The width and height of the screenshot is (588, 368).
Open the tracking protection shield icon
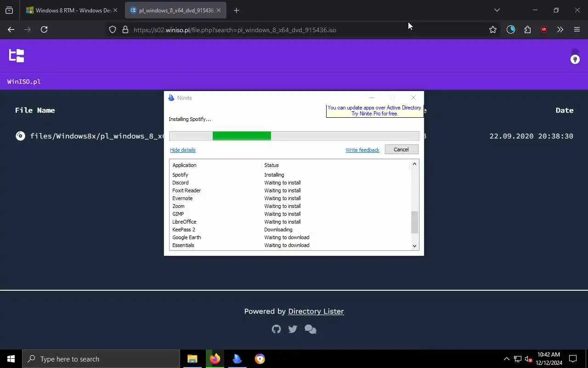(113, 29)
